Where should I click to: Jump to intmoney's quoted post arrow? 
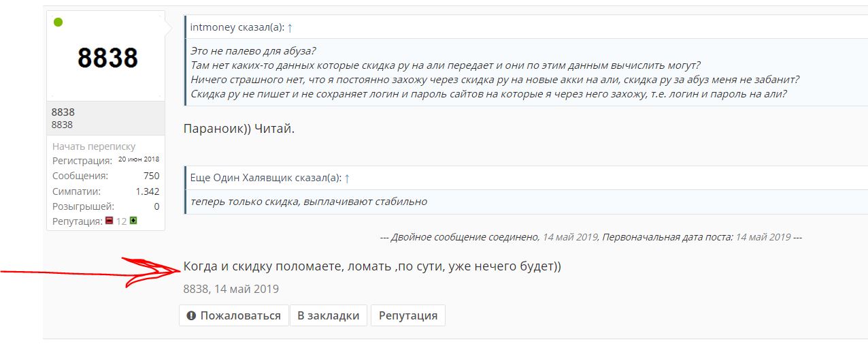coord(290,28)
